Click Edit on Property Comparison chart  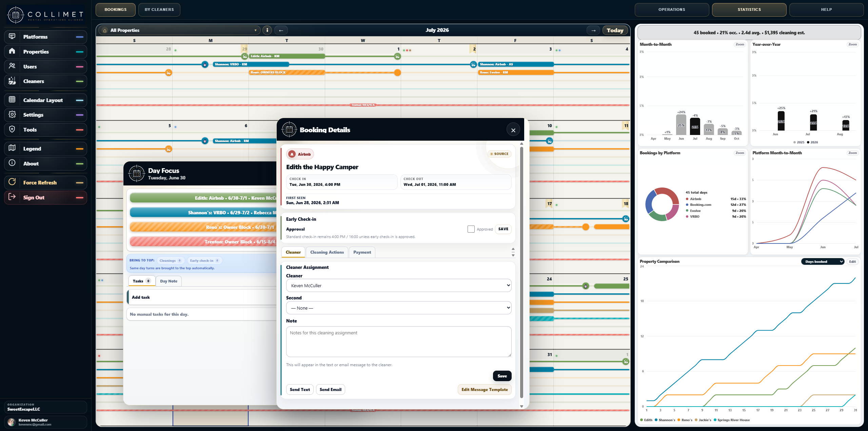point(852,262)
